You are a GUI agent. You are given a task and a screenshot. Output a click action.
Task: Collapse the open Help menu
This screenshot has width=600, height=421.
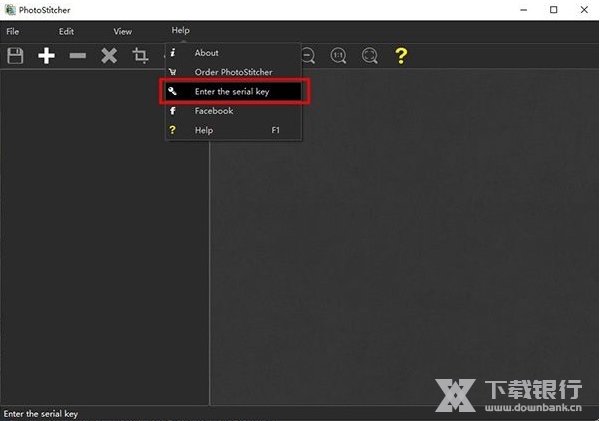[x=180, y=31]
